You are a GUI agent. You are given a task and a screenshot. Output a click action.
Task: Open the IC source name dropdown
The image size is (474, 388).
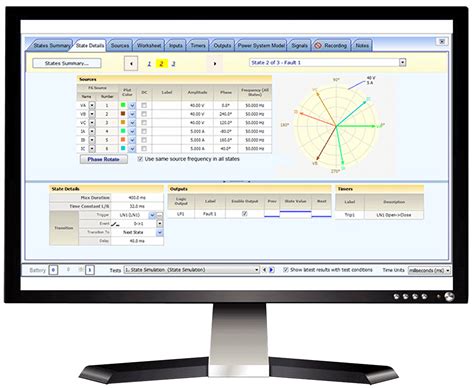pos(92,149)
